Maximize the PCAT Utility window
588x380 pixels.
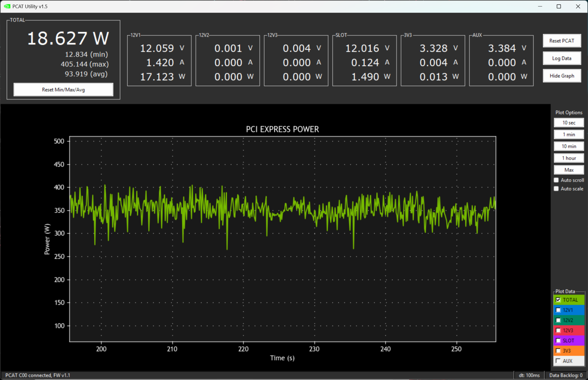(x=559, y=6)
